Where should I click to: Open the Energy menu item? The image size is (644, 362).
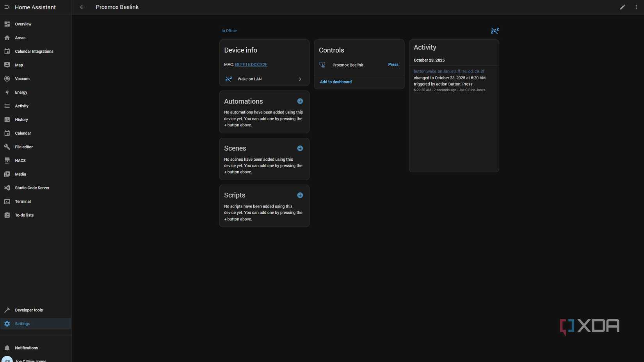click(x=36, y=92)
